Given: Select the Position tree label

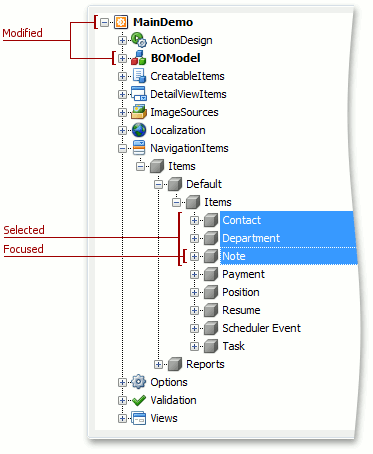Looking at the screenshot, I should (x=241, y=292).
